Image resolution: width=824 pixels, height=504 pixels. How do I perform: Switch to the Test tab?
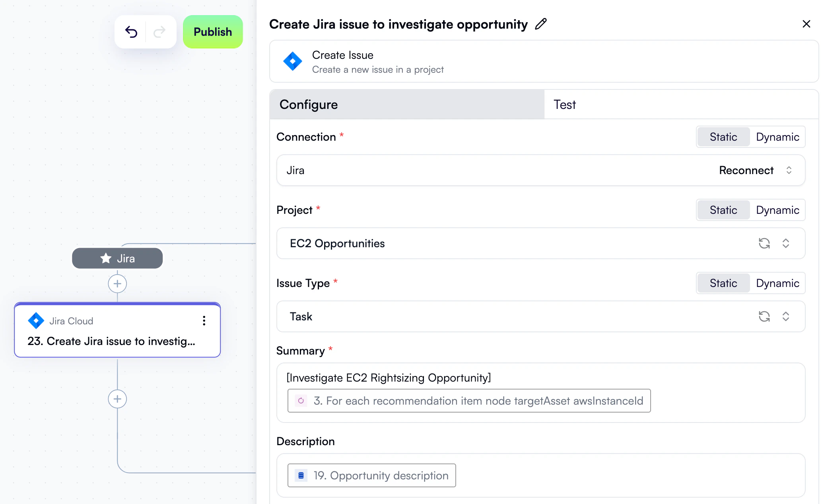564,104
